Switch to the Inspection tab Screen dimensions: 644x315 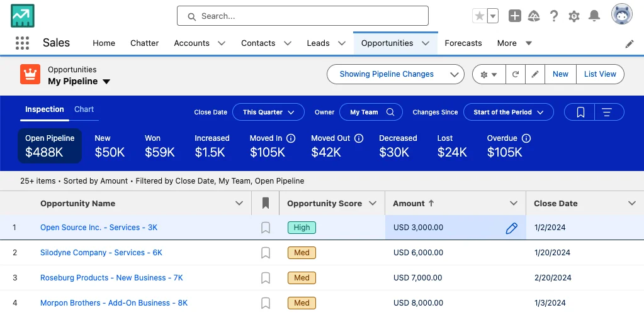pyautogui.click(x=44, y=109)
